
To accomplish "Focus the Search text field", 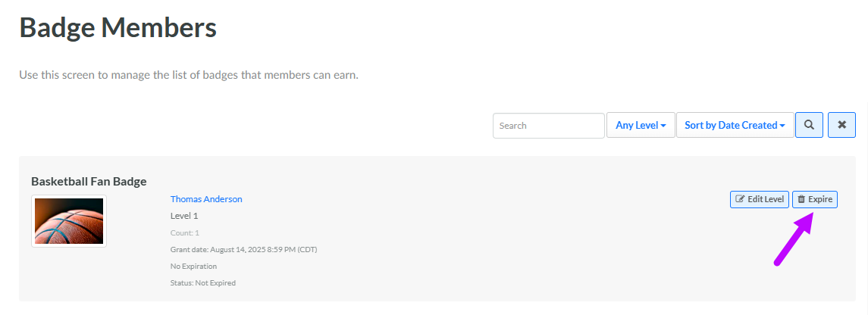I will click(548, 125).
